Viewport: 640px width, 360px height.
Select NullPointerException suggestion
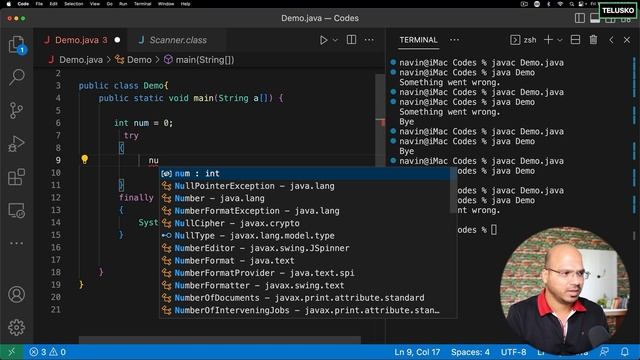(x=308, y=186)
